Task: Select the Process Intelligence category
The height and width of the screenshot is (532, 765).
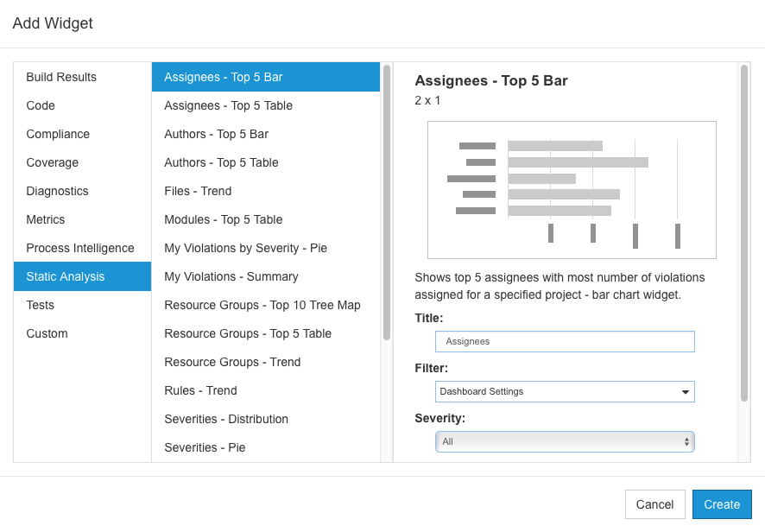Action: [82, 248]
